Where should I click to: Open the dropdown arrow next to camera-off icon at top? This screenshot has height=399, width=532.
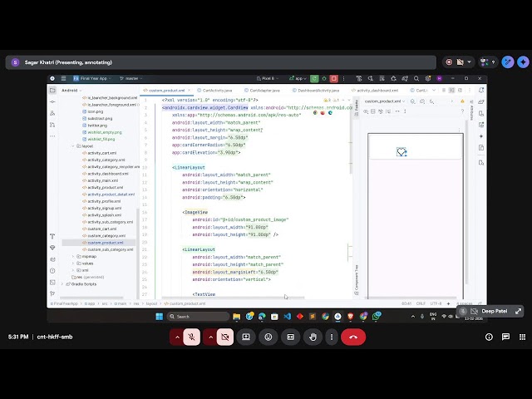click(x=469, y=62)
